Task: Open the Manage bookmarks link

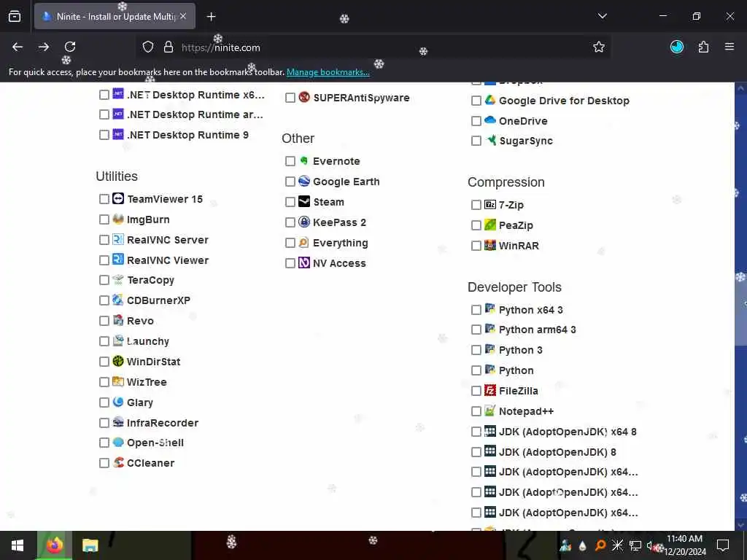Action: (x=328, y=72)
